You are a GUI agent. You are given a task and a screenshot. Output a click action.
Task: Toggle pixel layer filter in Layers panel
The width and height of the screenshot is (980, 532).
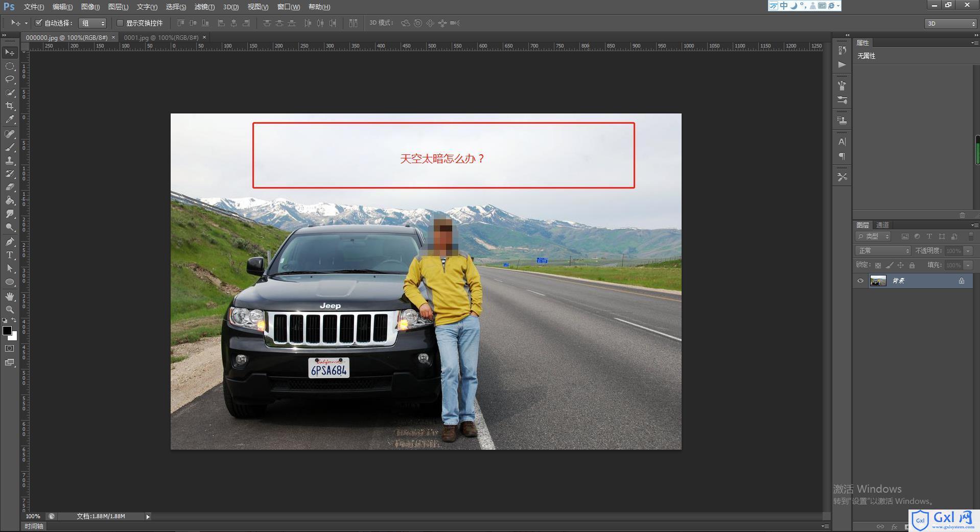[x=905, y=237]
